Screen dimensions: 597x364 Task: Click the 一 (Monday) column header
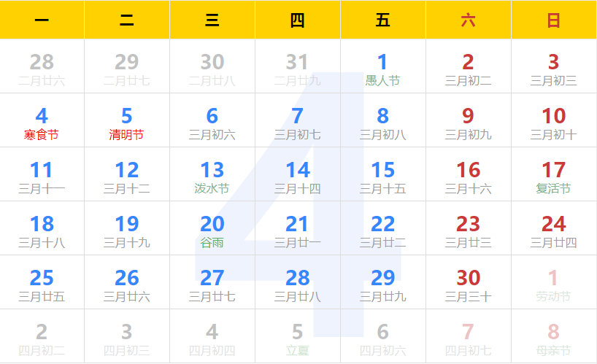(42, 20)
